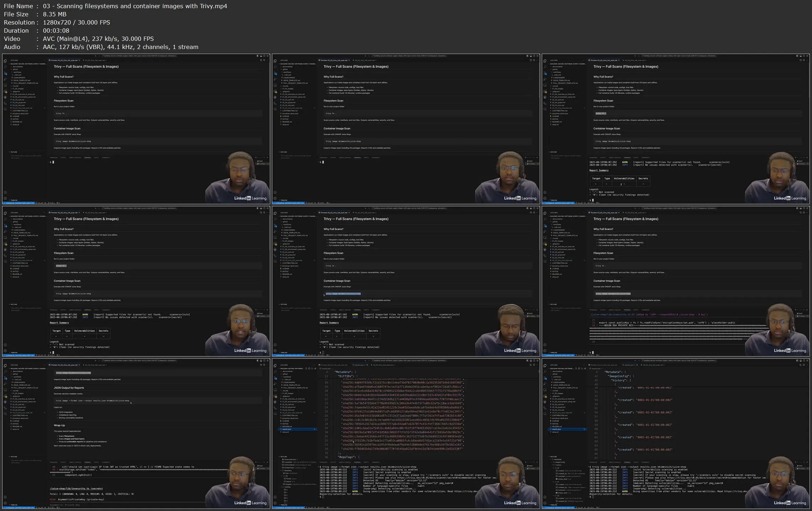Open README.md in top-left frame's file explorer
The width and height of the screenshot is (812, 511).
point(17,122)
